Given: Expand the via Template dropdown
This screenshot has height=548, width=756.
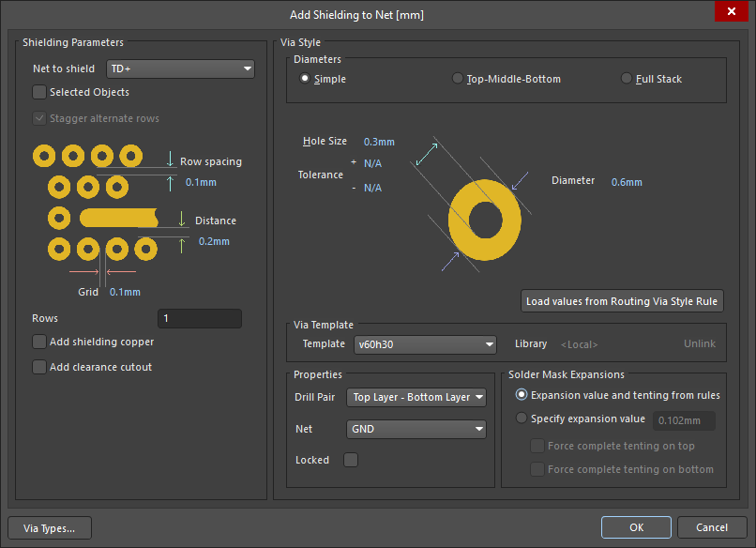Looking at the screenshot, I should click(424, 344).
